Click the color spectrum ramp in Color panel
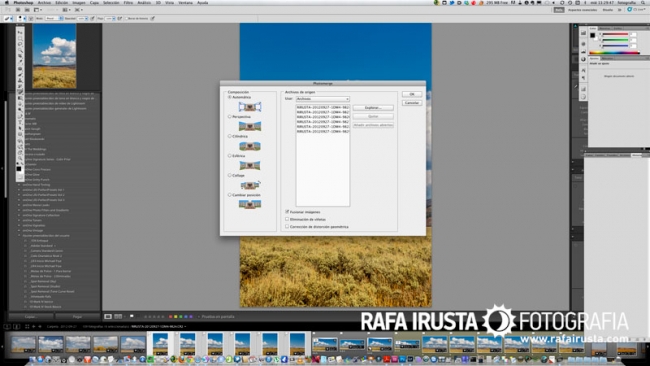The width and height of the screenshot is (650, 366). click(614, 52)
